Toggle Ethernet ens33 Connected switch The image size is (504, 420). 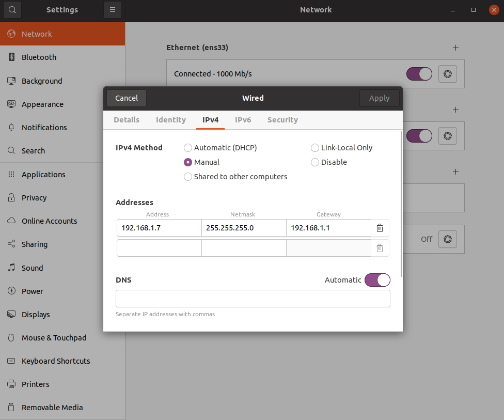click(419, 74)
